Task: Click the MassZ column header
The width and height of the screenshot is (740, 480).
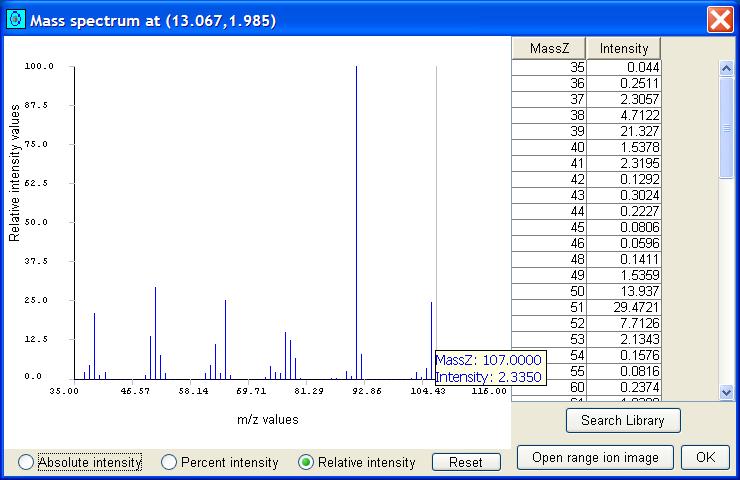Action: pyautogui.click(x=549, y=48)
